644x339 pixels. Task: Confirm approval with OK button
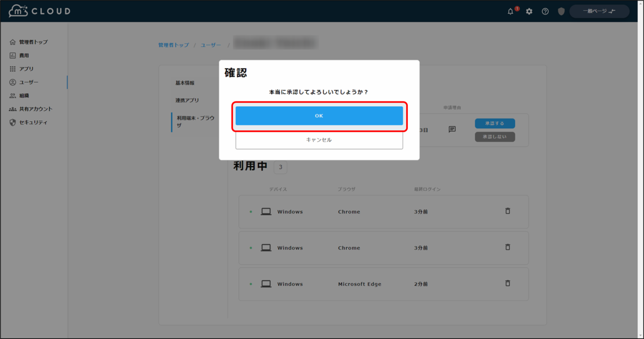pyautogui.click(x=319, y=116)
